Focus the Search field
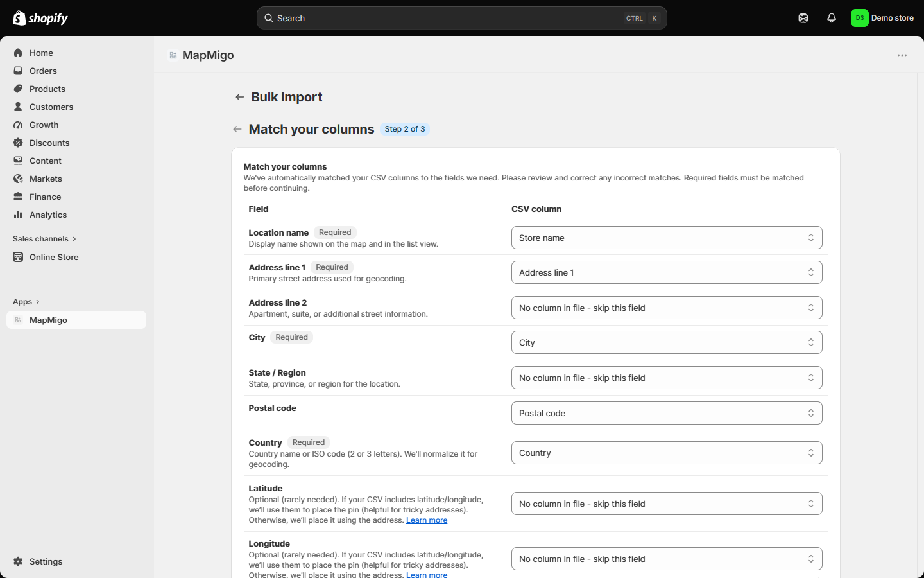This screenshot has height=578, width=924. coord(461,18)
